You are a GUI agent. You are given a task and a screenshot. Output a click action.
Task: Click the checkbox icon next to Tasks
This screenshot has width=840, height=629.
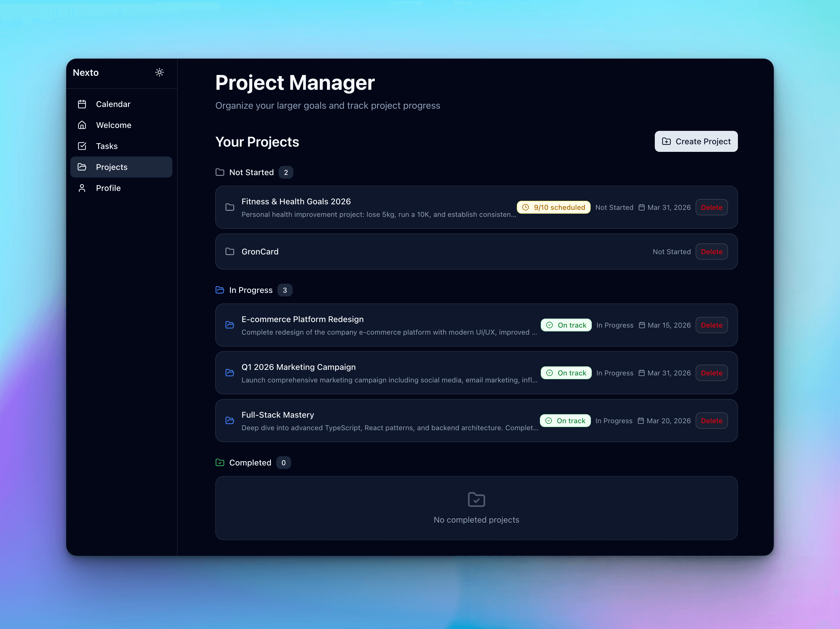pos(82,146)
